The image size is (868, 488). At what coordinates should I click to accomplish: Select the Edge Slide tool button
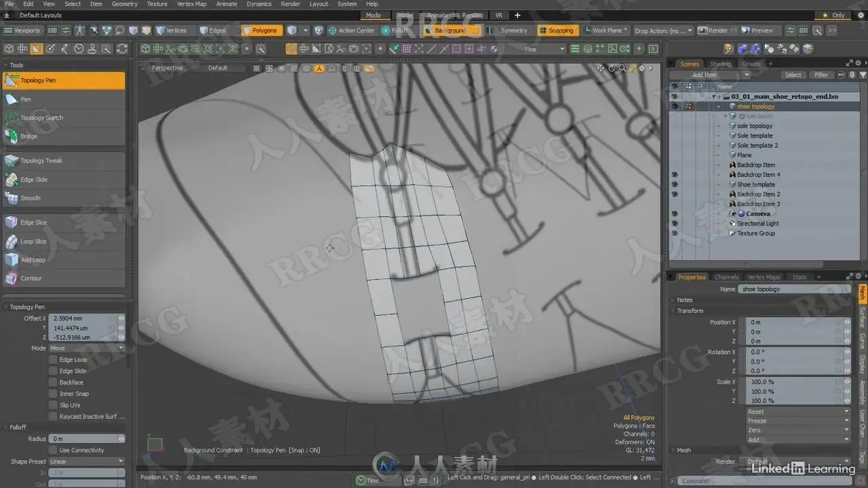pos(64,180)
